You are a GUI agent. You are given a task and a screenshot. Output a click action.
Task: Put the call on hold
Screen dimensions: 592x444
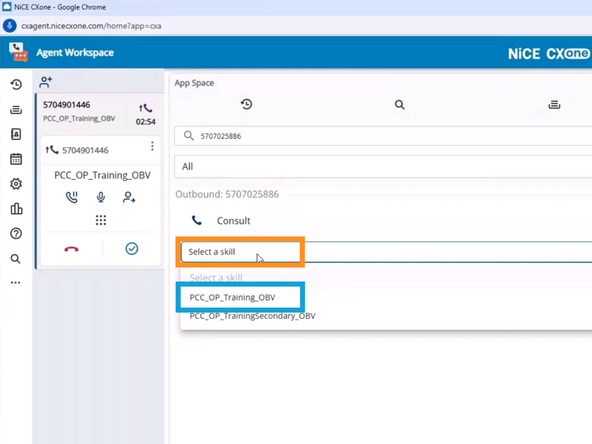(72, 197)
